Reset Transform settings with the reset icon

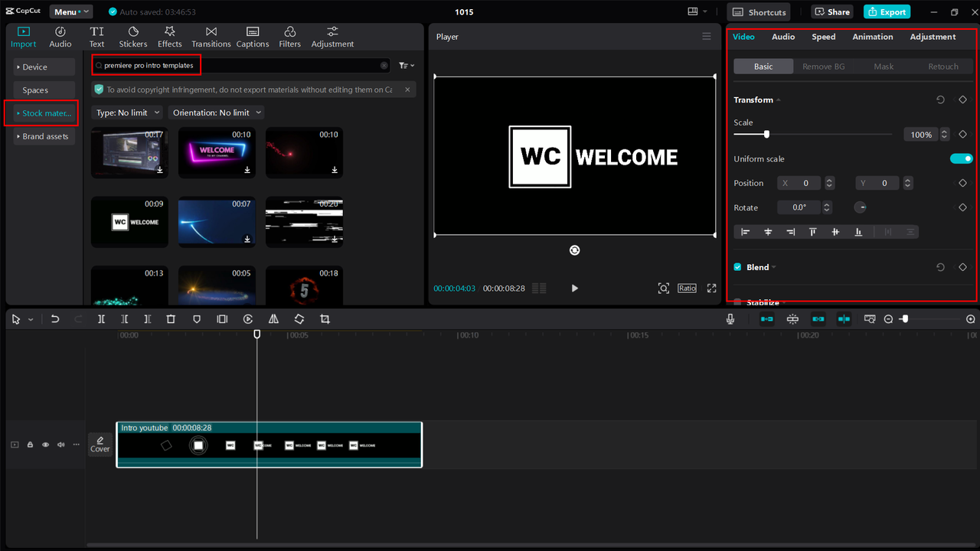940,100
